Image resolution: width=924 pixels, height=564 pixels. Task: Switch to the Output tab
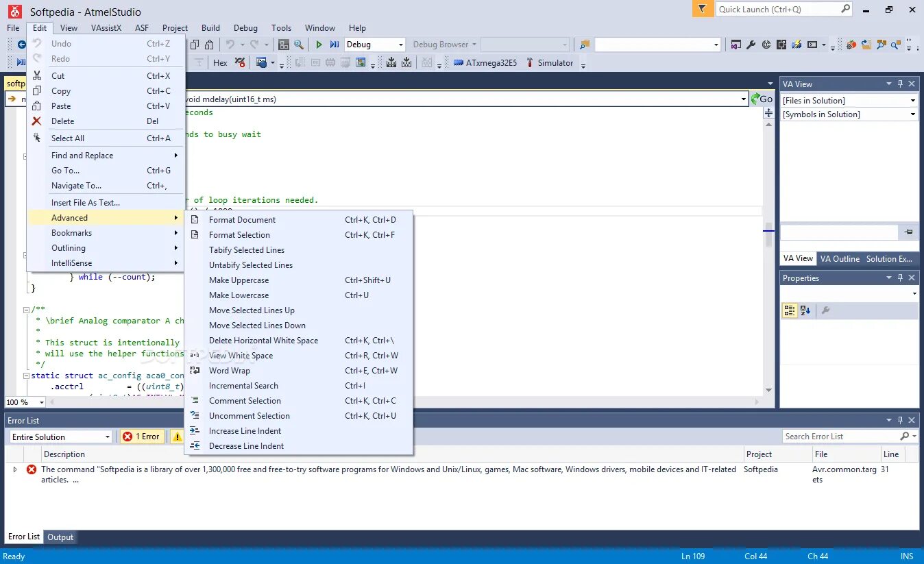[60, 537]
